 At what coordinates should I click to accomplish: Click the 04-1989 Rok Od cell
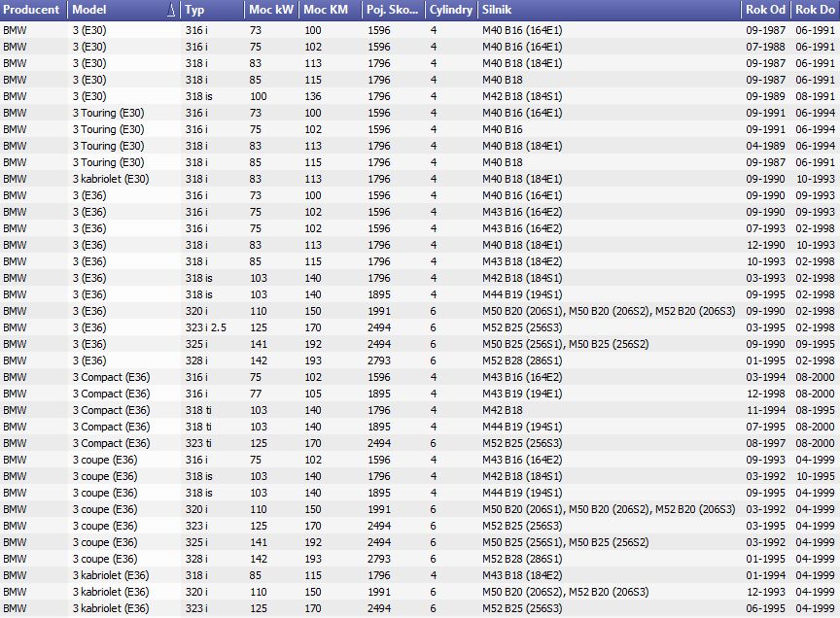[765, 146]
